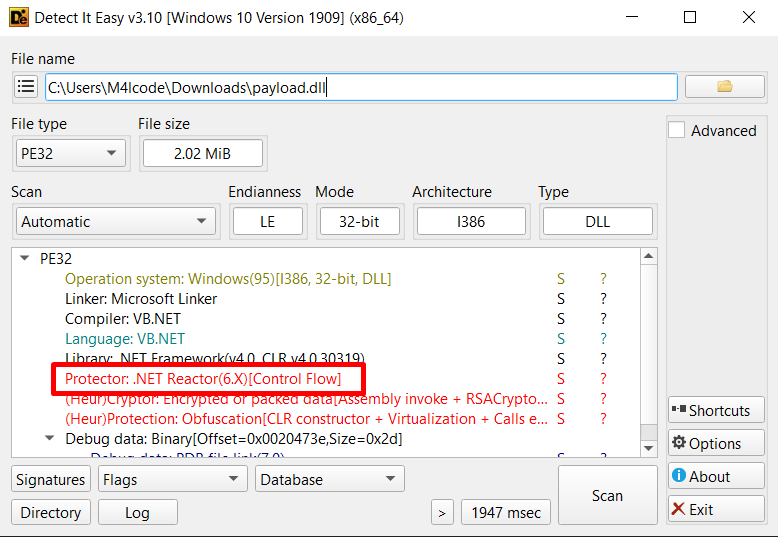778x537 pixels.
Task: Collapse the PE32 tree node
Action: click(x=25, y=258)
